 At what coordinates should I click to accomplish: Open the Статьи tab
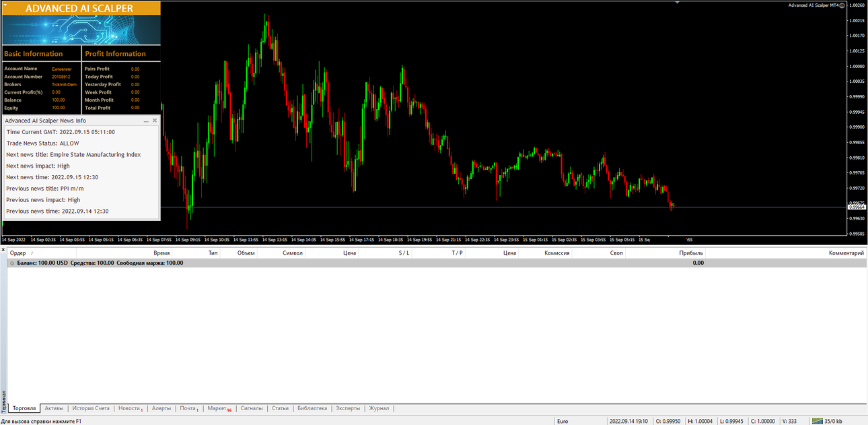280,408
